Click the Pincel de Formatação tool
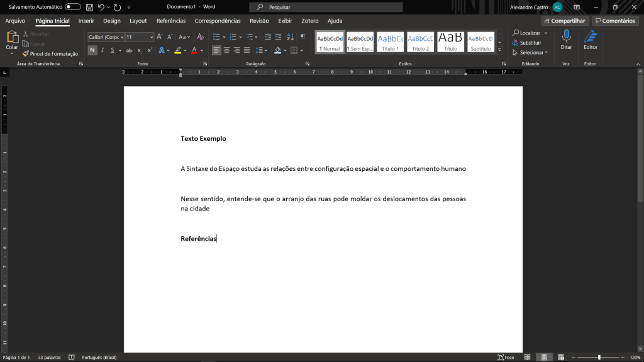The width and height of the screenshot is (644, 362). click(x=50, y=54)
